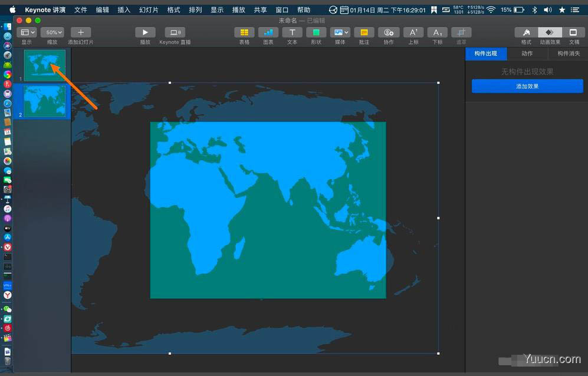The height and width of the screenshot is (376, 588).
Task: Open App Store in the Dock
Action: tap(8, 238)
